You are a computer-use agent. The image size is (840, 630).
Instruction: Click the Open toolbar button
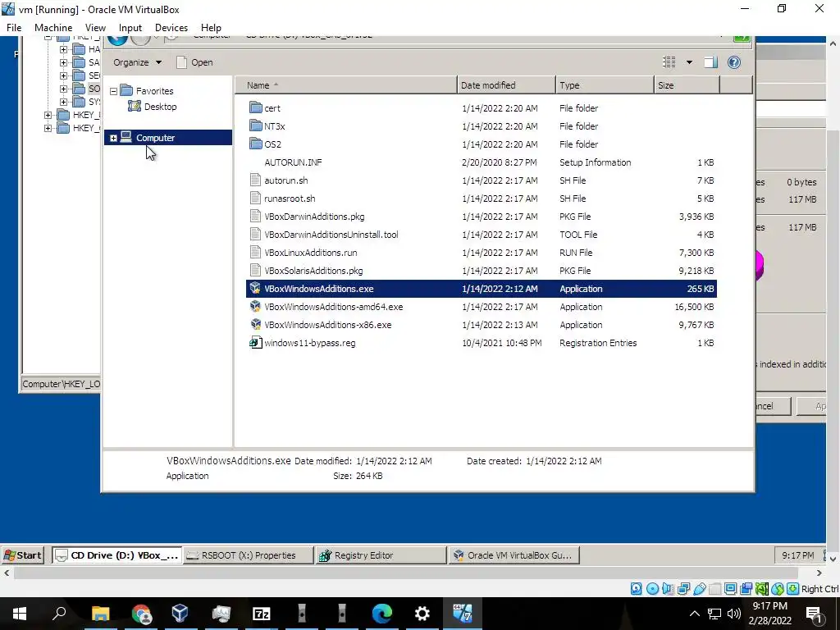[194, 62]
